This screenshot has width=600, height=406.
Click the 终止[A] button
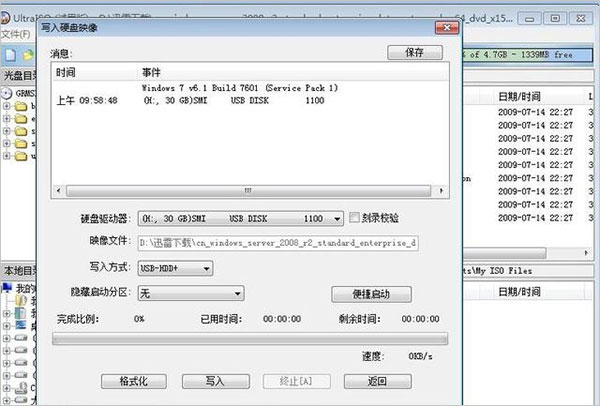tap(297, 381)
